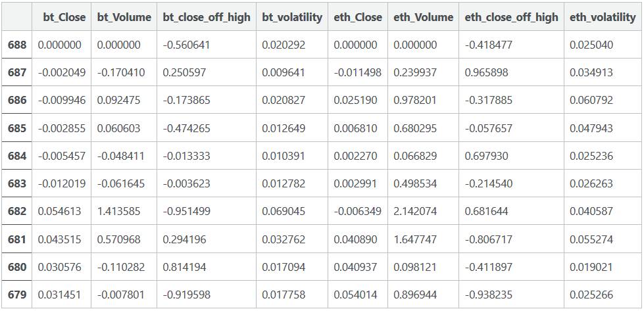Select the eth_Volume value 2.142074
This screenshot has height=311, width=644.
click(415, 211)
